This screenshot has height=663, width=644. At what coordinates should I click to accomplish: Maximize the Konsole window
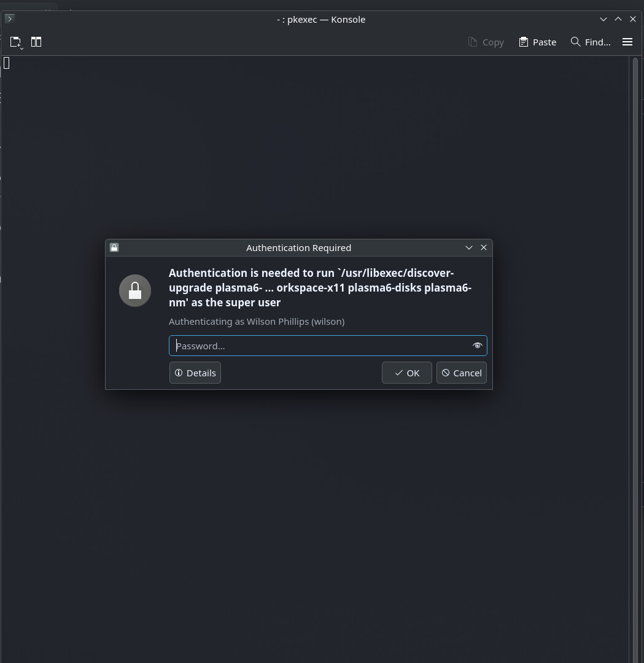(x=618, y=19)
